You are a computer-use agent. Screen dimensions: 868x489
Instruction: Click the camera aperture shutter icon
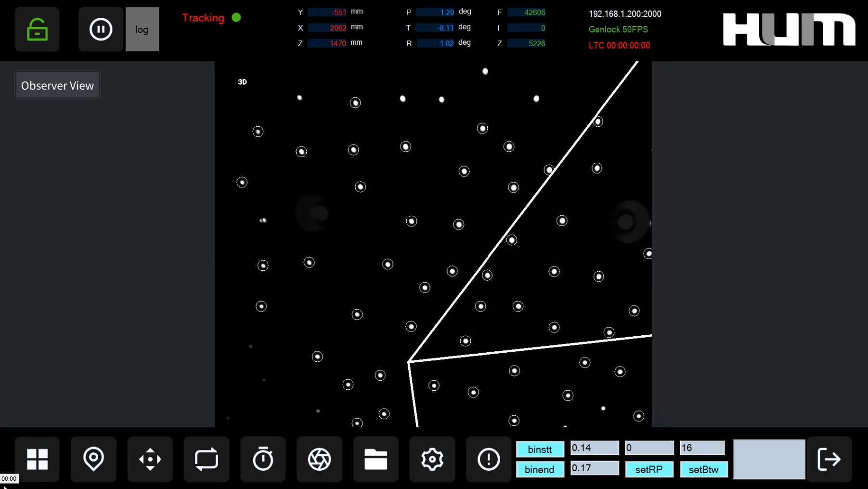coord(319,459)
